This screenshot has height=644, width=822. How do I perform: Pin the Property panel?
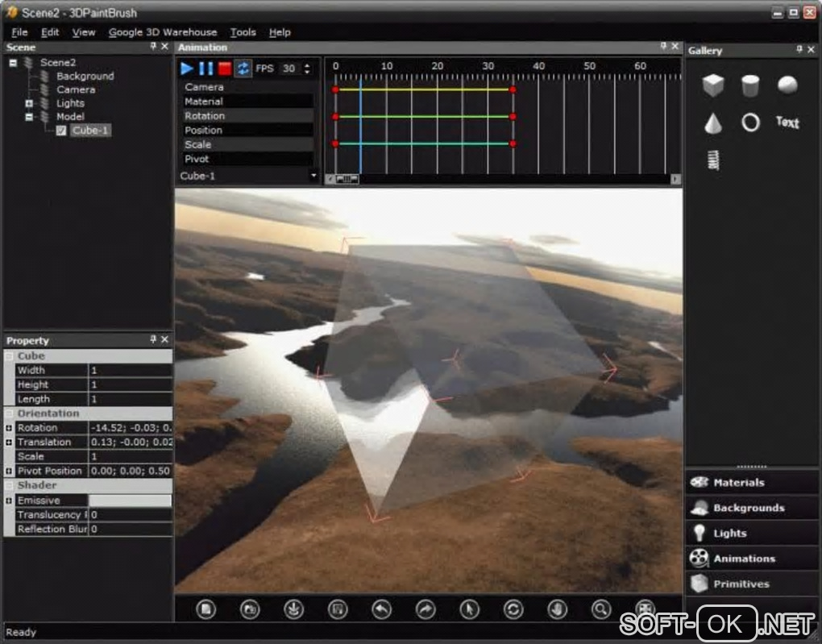tap(153, 339)
